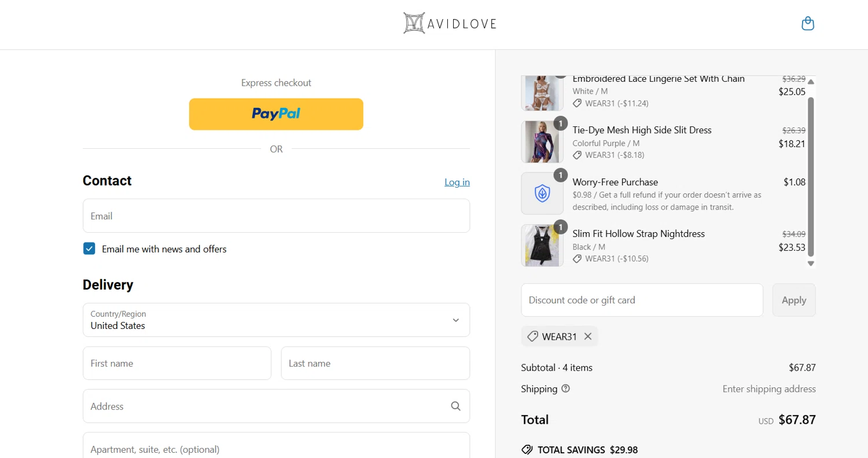Click the Subtotal · 4 items label
Viewport: 868px width, 458px height.
[x=557, y=368]
